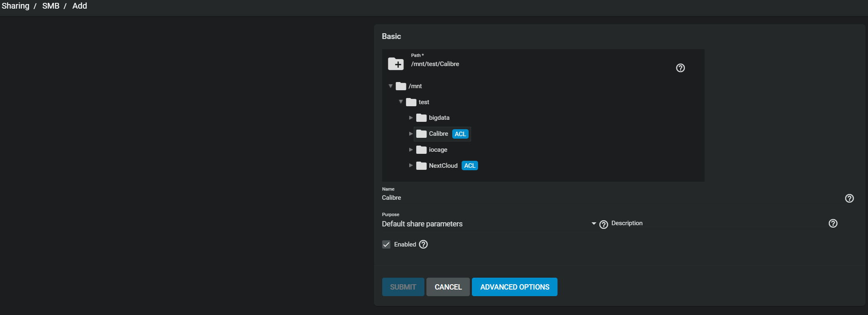
Task: Click the Name input field
Action: click(x=611, y=198)
